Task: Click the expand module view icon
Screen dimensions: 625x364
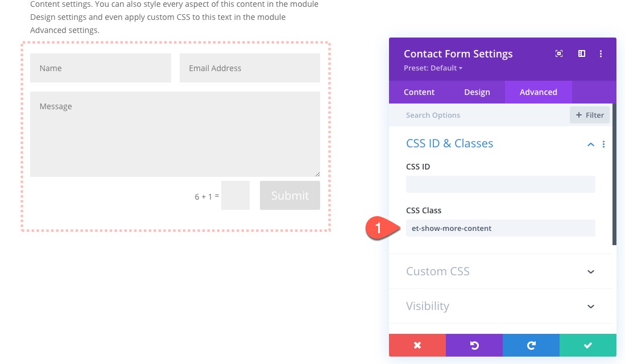Action: coord(558,53)
